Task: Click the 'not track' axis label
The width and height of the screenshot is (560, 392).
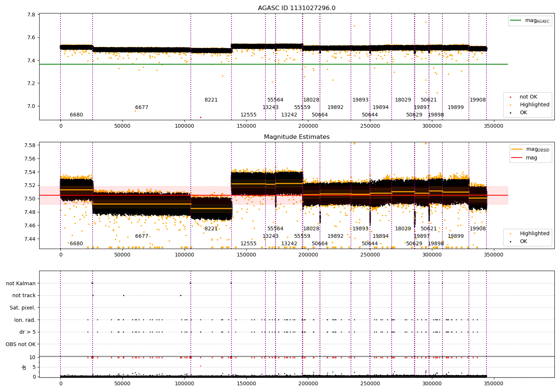Action: [x=24, y=295]
